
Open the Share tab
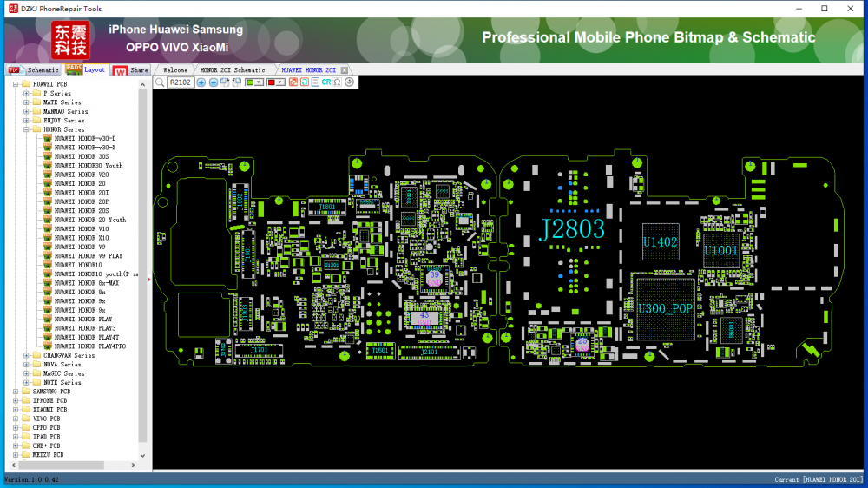pyautogui.click(x=131, y=69)
